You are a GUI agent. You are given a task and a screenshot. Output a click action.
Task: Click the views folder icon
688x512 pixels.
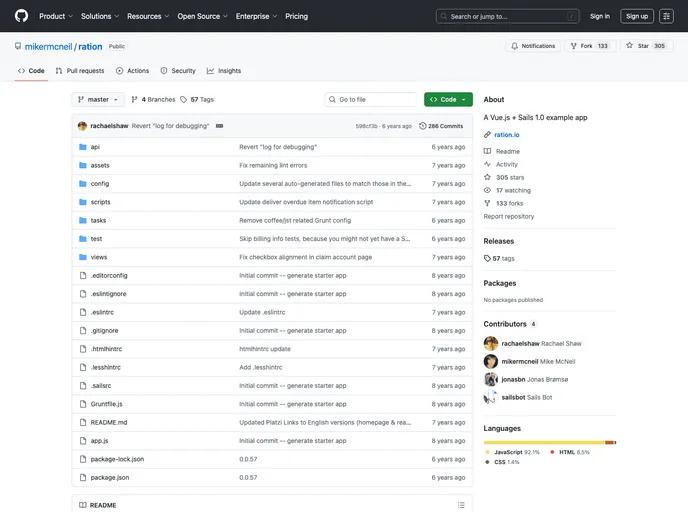click(x=82, y=257)
